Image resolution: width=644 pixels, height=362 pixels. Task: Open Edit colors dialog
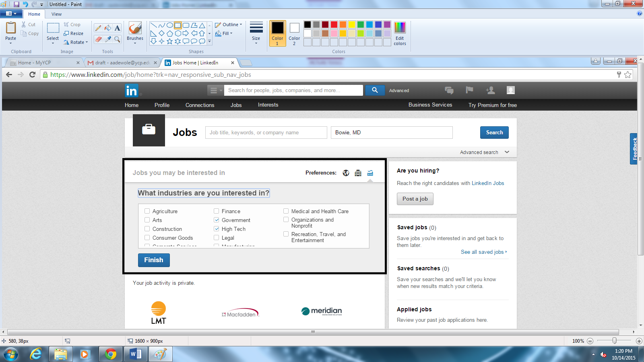[x=400, y=34]
